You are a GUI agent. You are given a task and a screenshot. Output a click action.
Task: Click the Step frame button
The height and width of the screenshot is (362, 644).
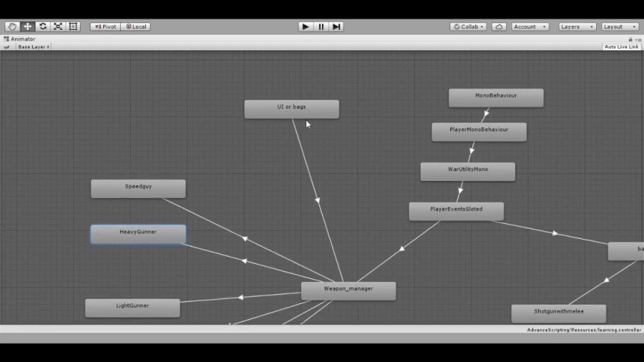click(337, 27)
